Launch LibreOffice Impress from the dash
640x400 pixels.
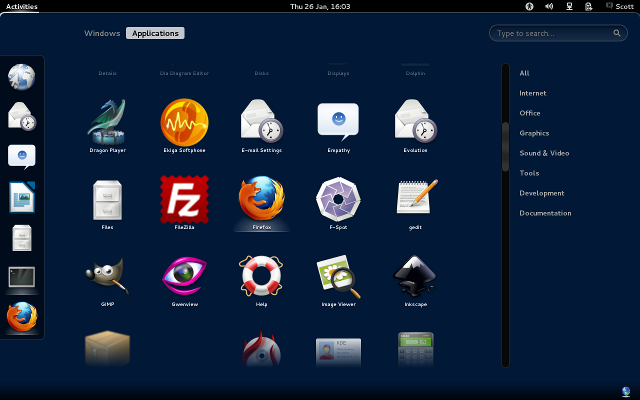point(22,197)
